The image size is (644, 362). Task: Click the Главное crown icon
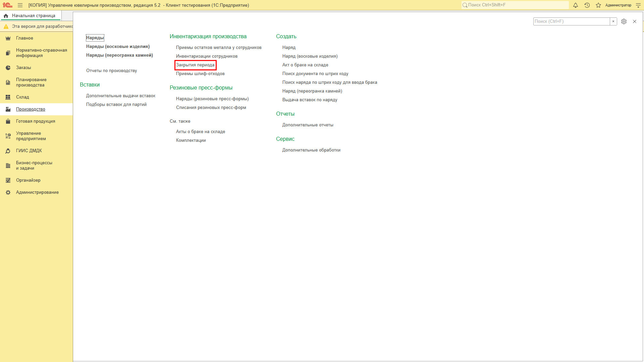(x=8, y=38)
